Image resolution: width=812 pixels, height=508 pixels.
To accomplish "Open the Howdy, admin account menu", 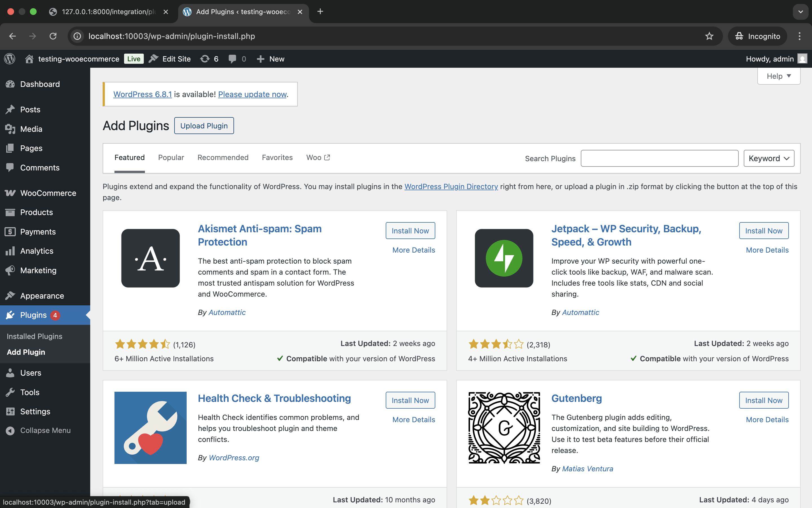I will pyautogui.click(x=776, y=59).
